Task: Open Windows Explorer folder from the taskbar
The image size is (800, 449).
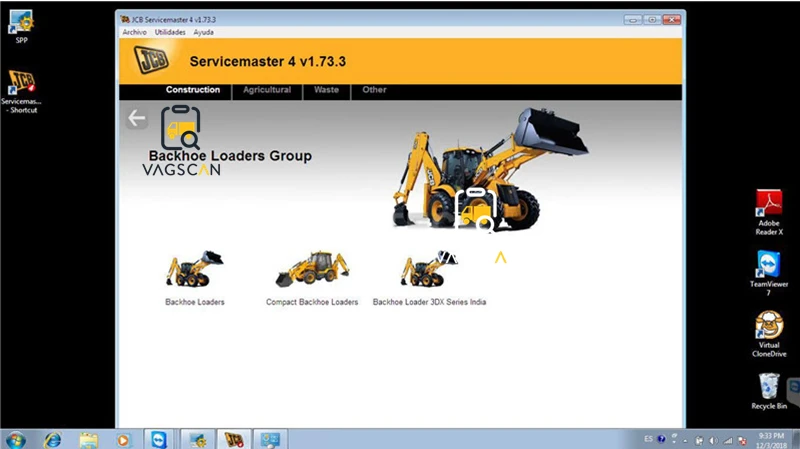Action: tap(88, 439)
